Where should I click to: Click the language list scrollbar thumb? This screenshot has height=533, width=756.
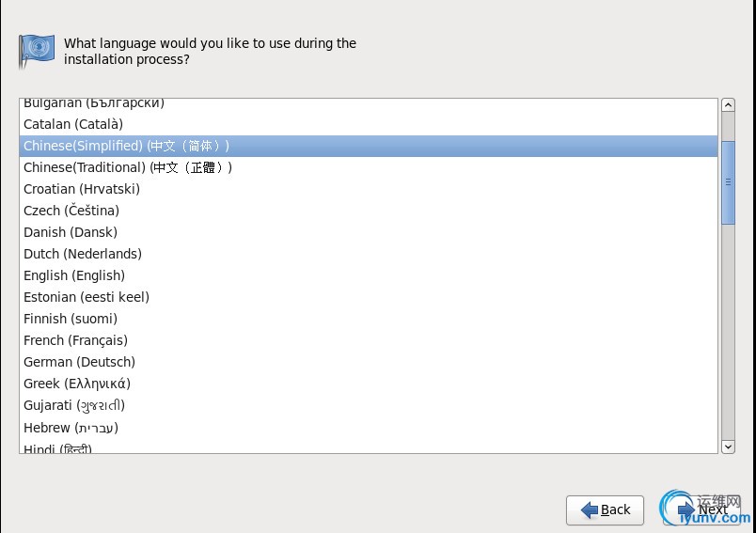click(728, 181)
